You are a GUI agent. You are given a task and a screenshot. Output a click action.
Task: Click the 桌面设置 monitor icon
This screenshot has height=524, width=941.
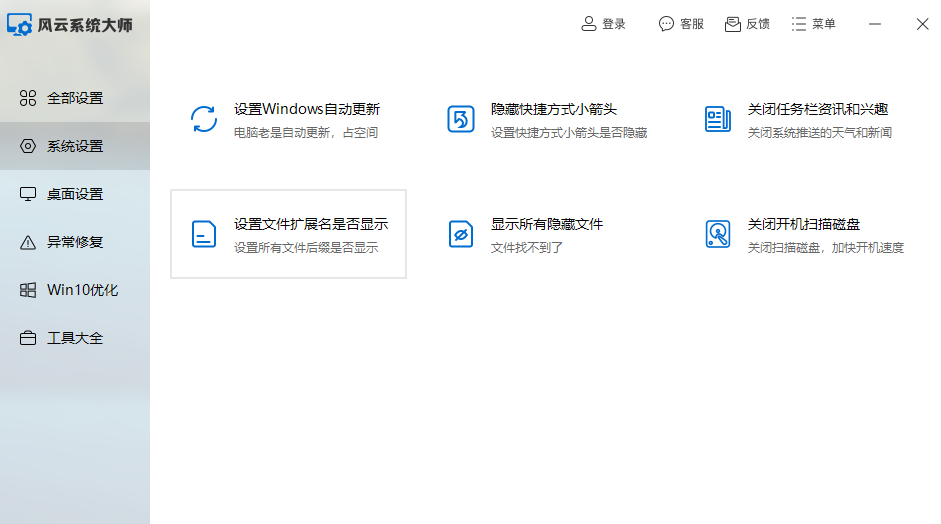coord(28,194)
